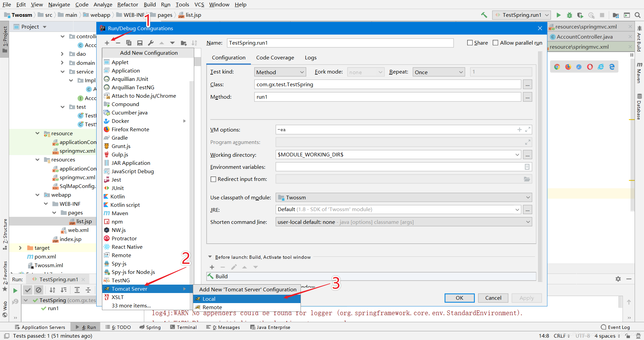
Task: Expand the target folder in project tree
Action: (20, 248)
